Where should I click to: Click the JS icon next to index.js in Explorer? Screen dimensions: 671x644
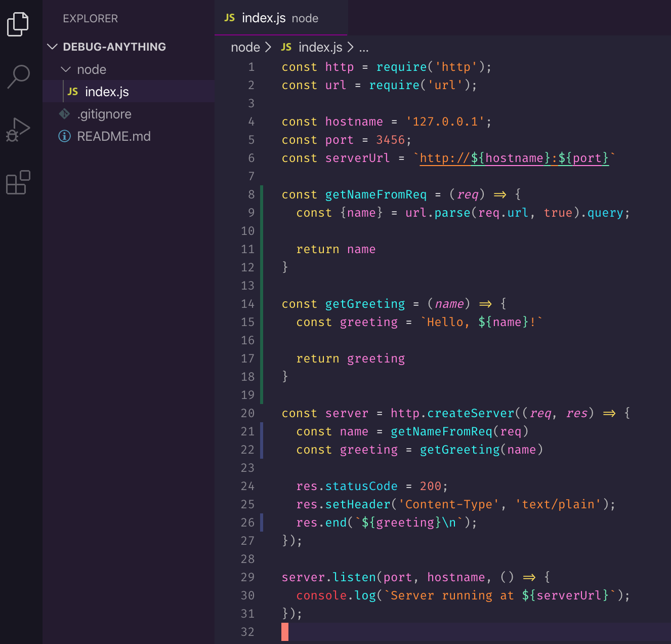72,92
